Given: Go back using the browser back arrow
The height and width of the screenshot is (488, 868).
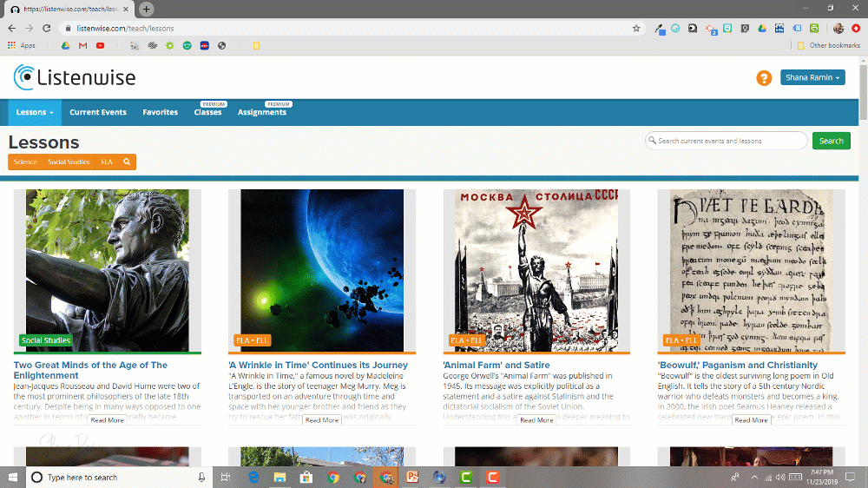Looking at the screenshot, I should (11, 29).
